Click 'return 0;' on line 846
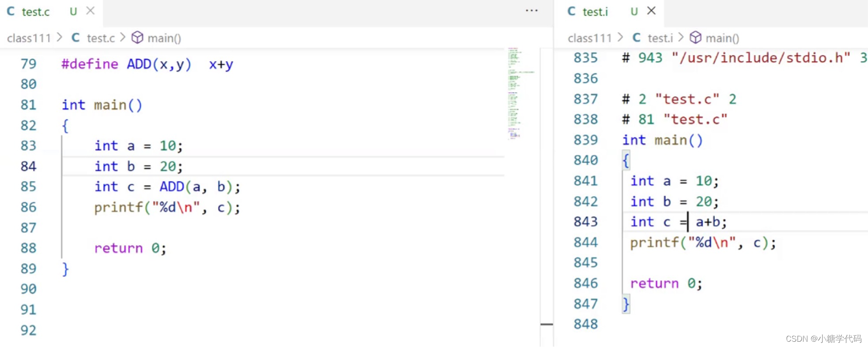Viewport: 868px width, 347px height. (666, 284)
